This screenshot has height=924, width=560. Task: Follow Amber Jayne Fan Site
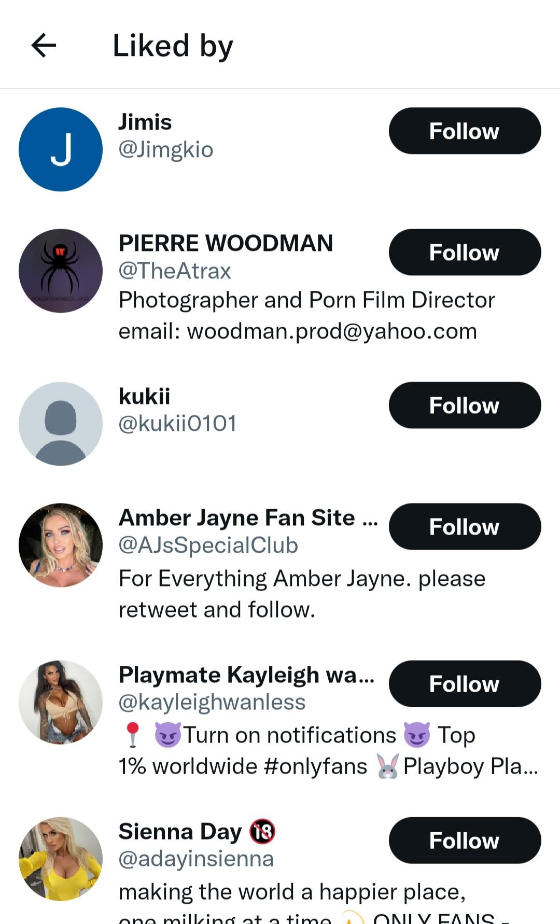click(465, 527)
